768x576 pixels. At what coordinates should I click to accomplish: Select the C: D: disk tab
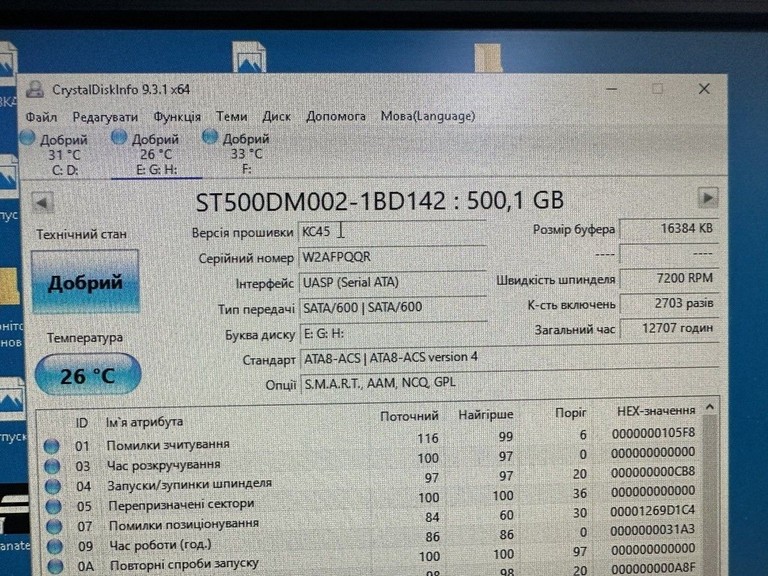tap(64, 155)
